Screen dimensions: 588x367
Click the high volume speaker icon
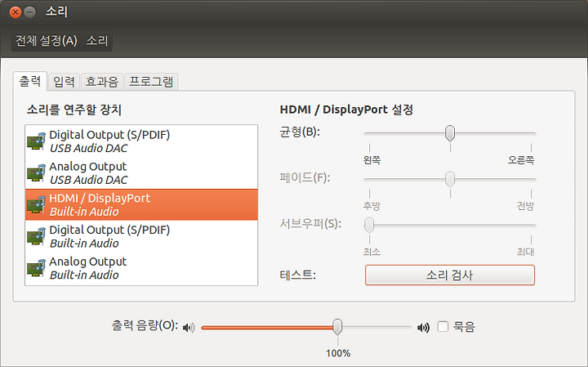423,328
